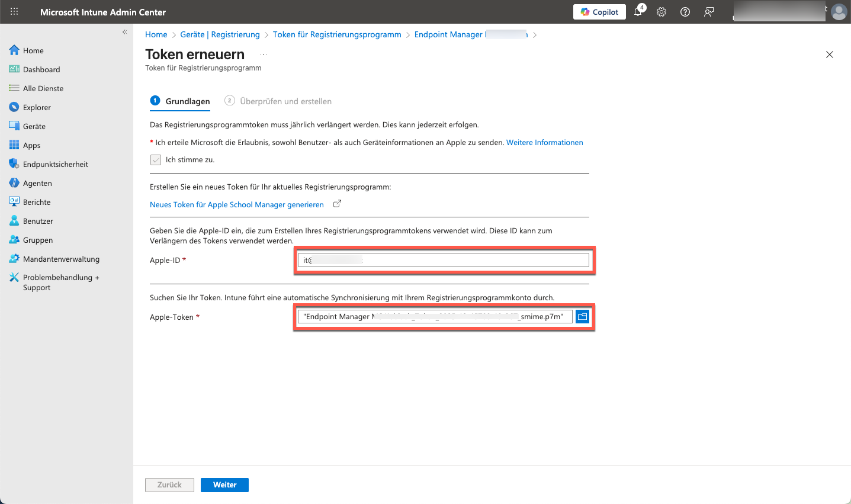
Task: Click the Weiter button
Action: 224,485
